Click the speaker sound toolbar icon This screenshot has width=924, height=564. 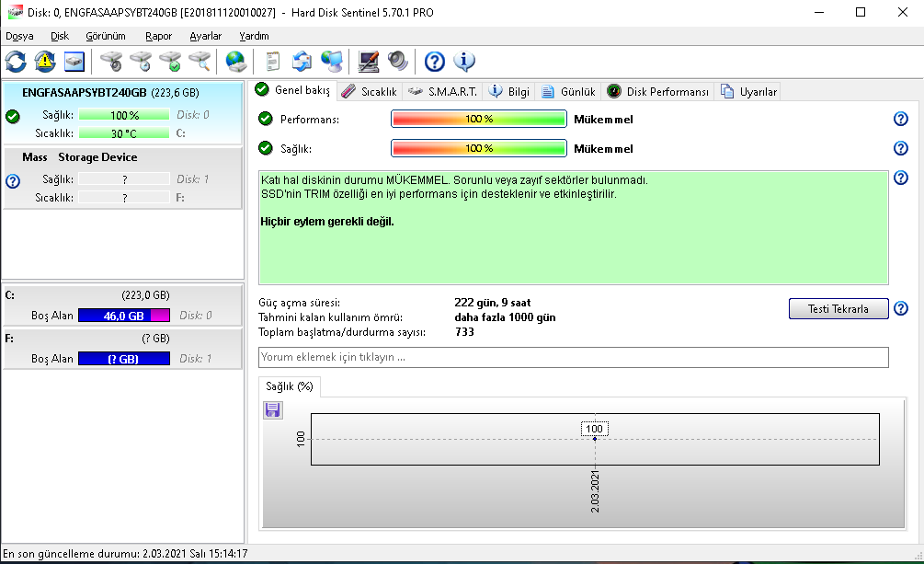(x=397, y=62)
